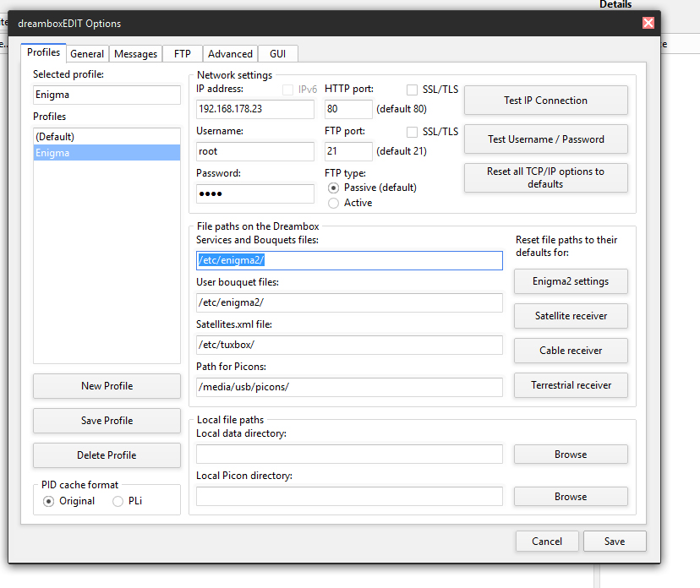Viewport: 700px width, 588px height.
Task: Click Services and Bouquets files path field
Action: (349, 260)
